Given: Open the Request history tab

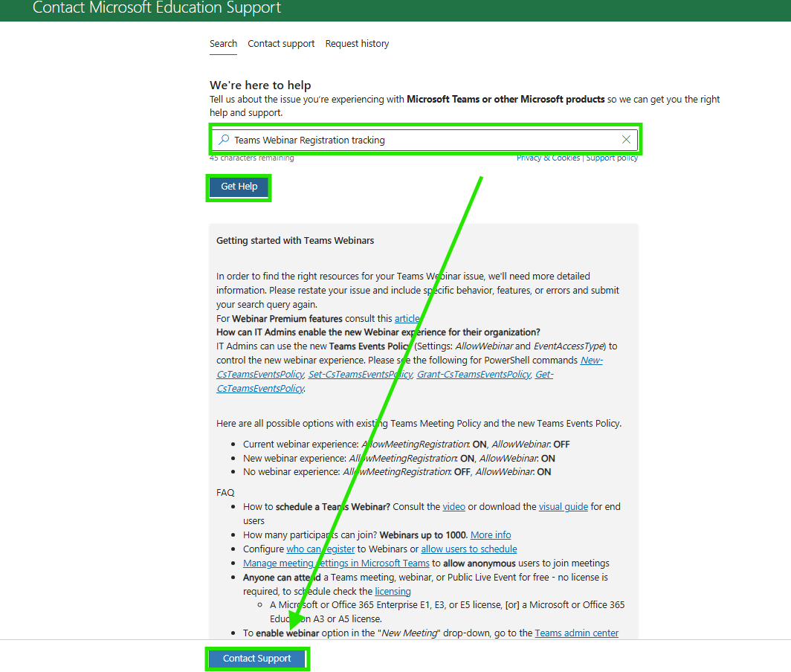Looking at the screenshot, I should pyautogui.click(x=357, y=44).
